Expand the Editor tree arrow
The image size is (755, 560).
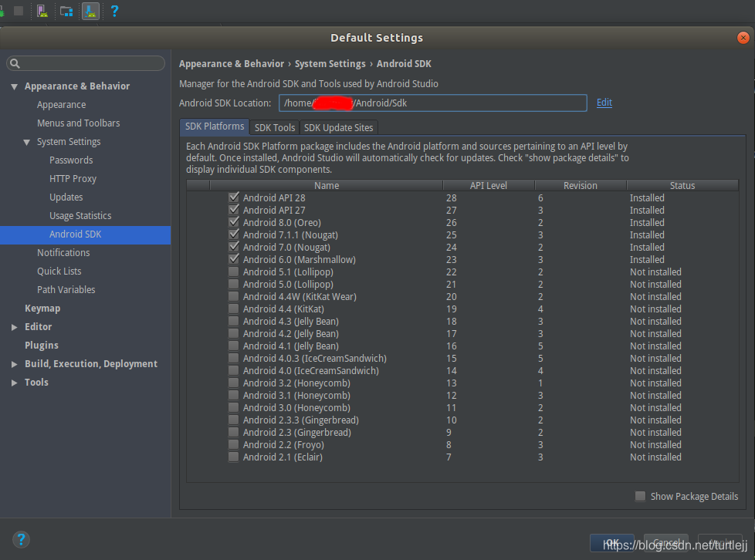pyautogui.click(x=15, y=327)
